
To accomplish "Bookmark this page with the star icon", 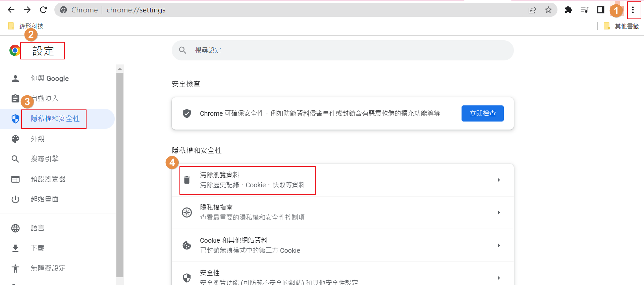I will click(x=548, y=10).
